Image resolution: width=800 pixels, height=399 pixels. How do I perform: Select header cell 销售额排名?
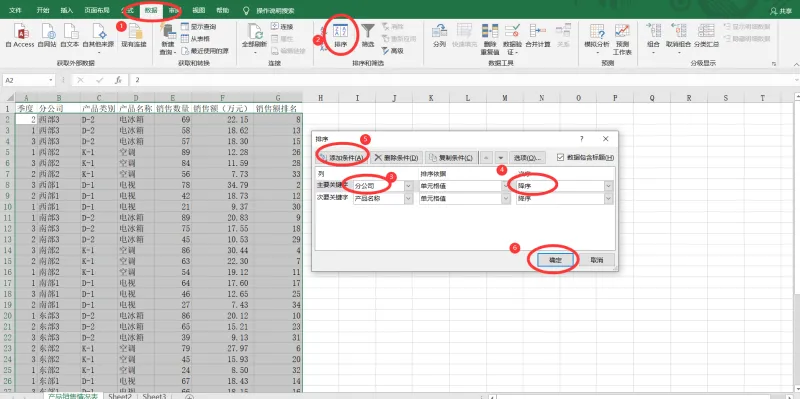[x=278, y=108]
